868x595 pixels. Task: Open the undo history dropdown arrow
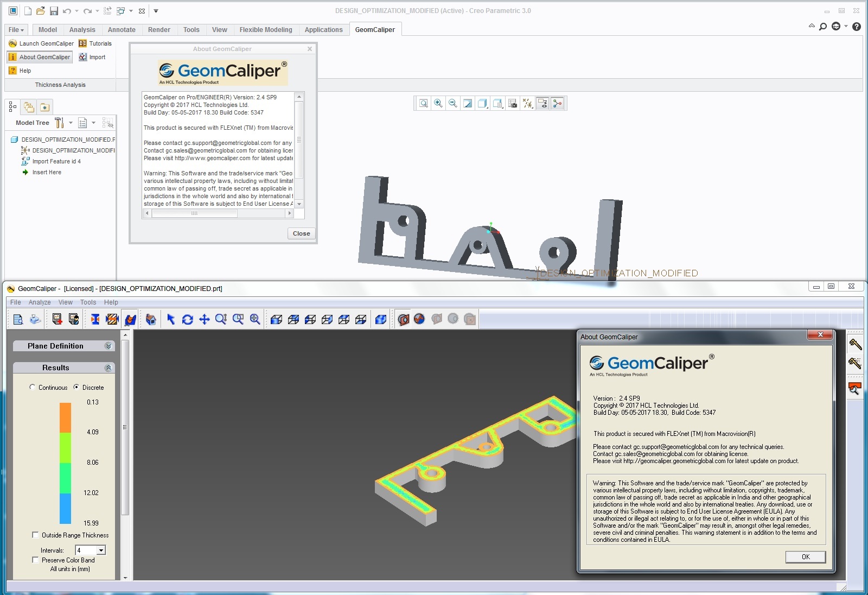pyautogui.click(x=76, y=11)
